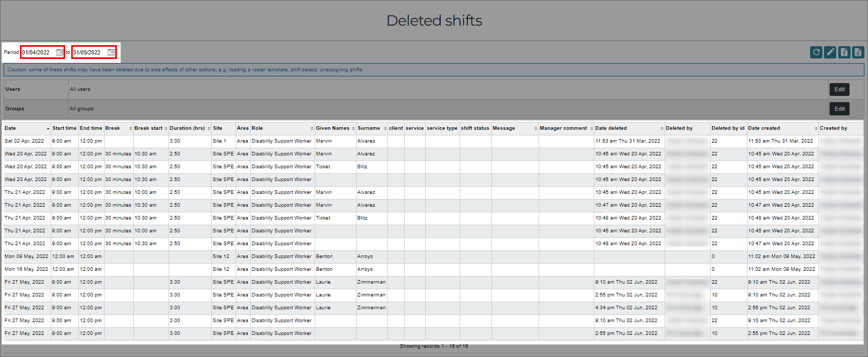Click sort arrows on Date created column
The height and width of the screenshot is (357, 868).
pyautogui.click(x=816, y=128)
